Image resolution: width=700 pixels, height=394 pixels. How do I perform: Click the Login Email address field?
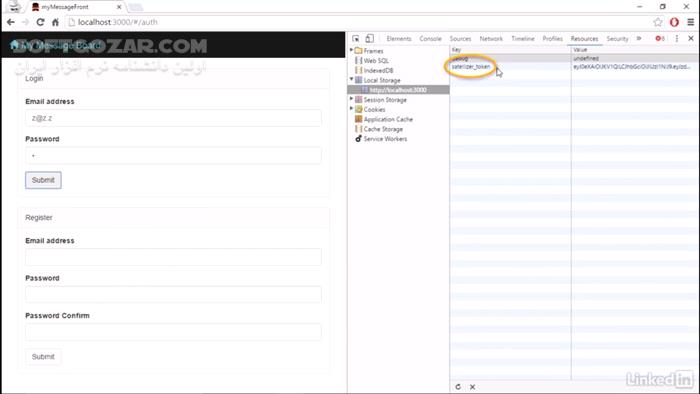pos(173,118)
